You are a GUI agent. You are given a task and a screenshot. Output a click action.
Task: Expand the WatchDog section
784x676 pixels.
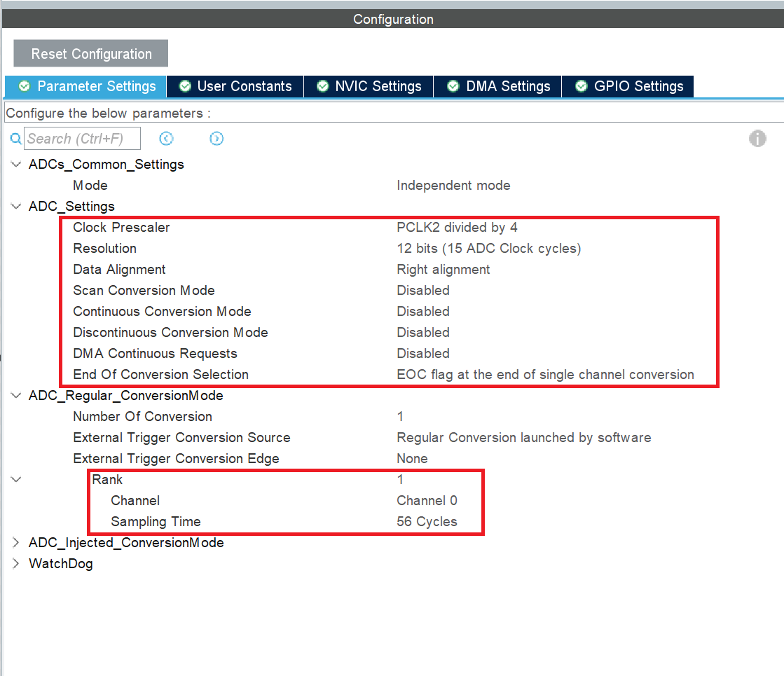(15, 563)
